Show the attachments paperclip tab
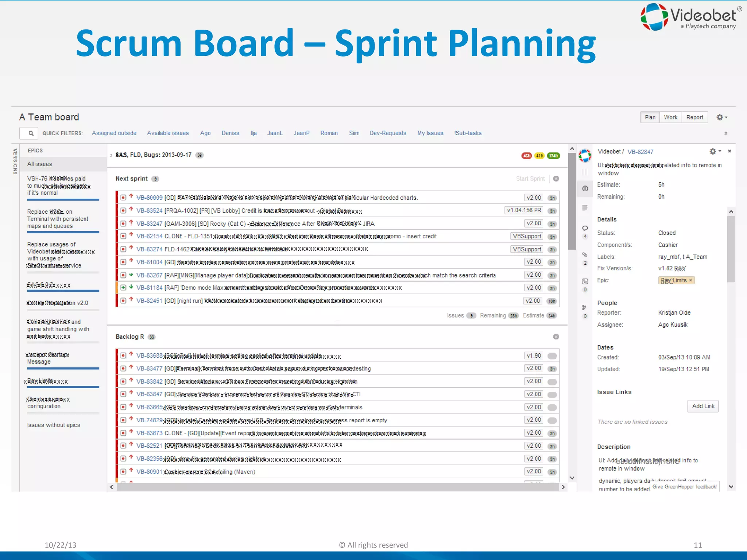This screenshot has width=747, height=560. (585, 254)
